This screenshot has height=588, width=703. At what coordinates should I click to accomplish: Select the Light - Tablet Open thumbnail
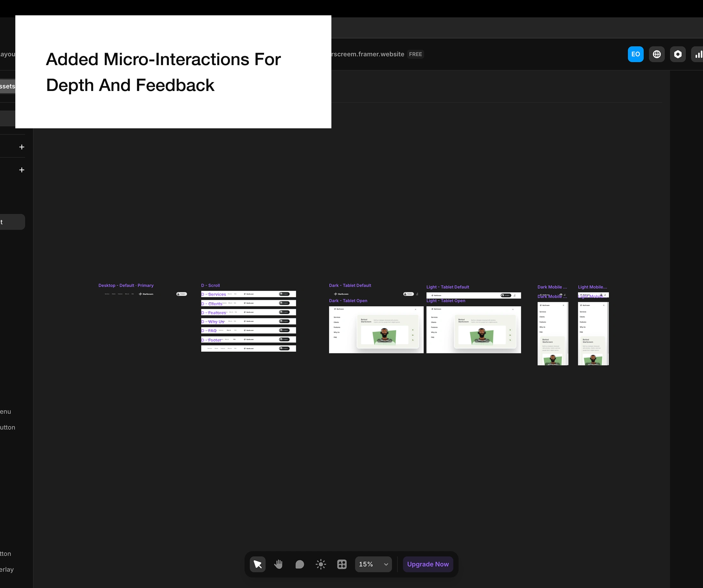473,330
